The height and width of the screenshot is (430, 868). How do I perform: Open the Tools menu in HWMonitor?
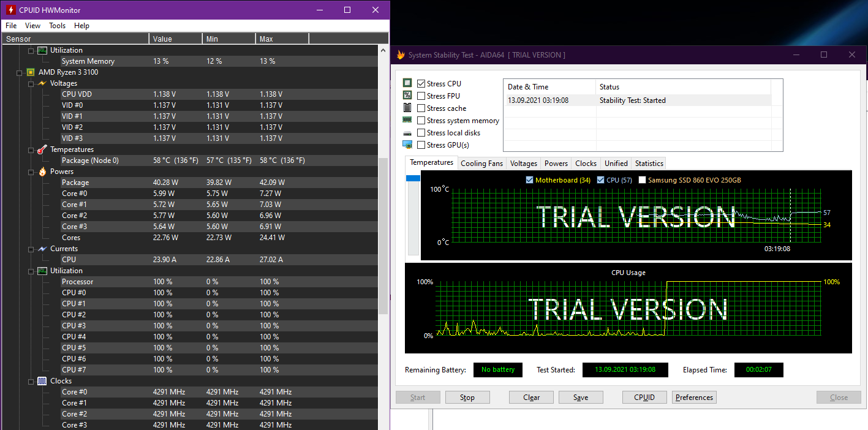[57, 26]
